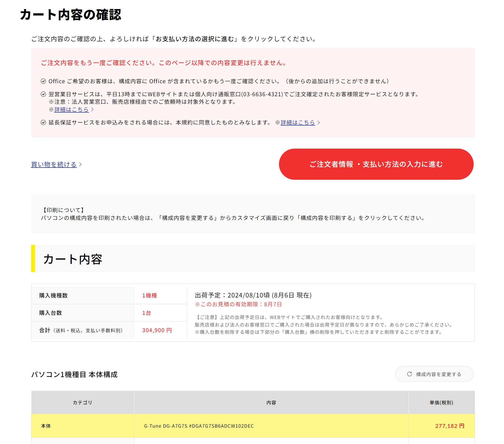504x444 pixels.
Task: Click the 購入台数 label
Action: pyautogui.click(x=50, y=313)
